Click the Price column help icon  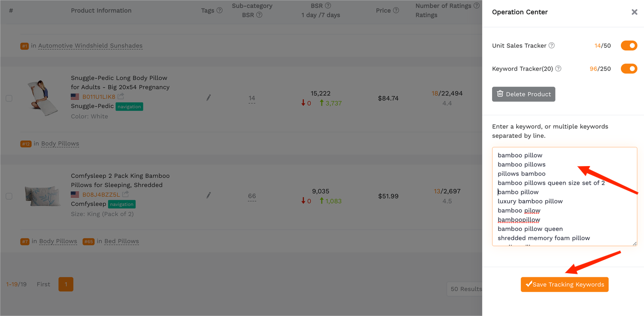pos(396,10)
